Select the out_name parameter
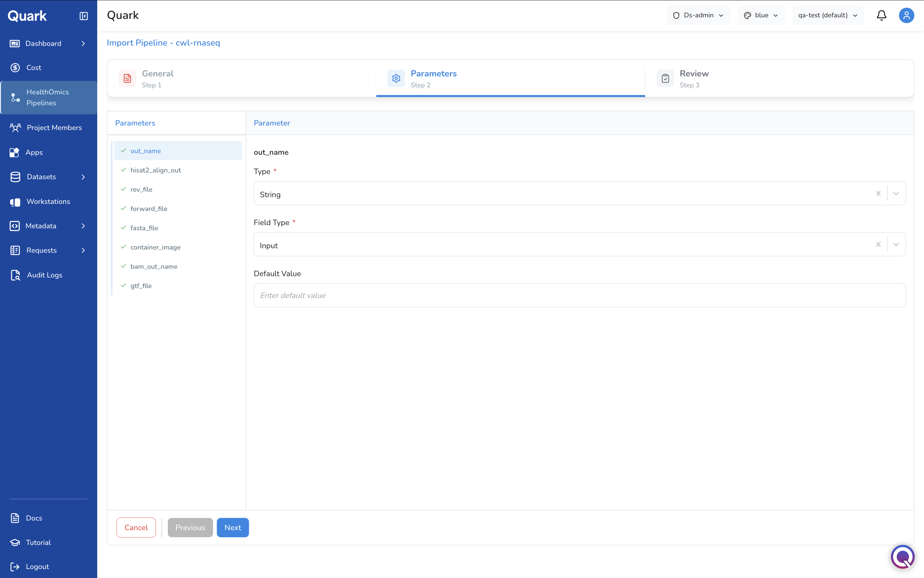Screen dimensions: 924x578 [x=178, y=151]
